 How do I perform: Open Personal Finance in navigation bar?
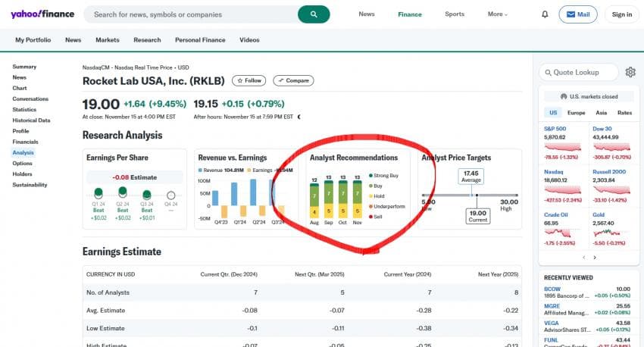click(200, 40)
